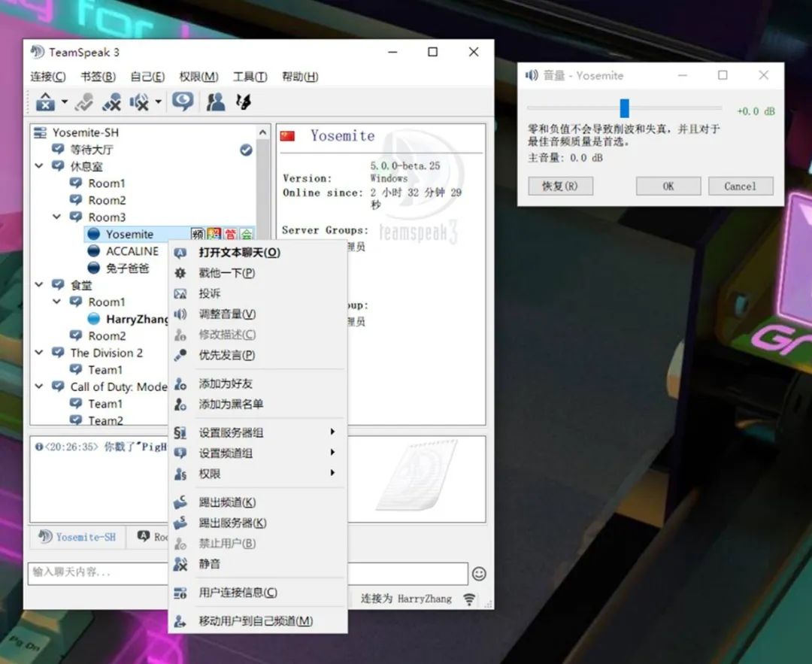Click the volume slider in the 音量 window

tap(623, 108)
